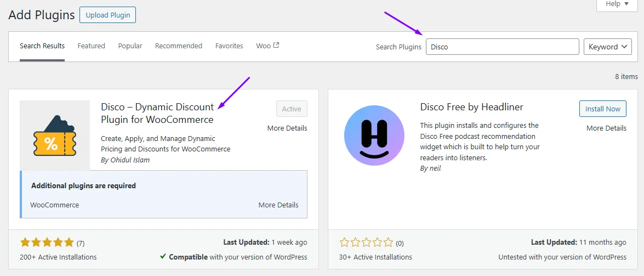Expand the Keyword search type dropdown

608,47
